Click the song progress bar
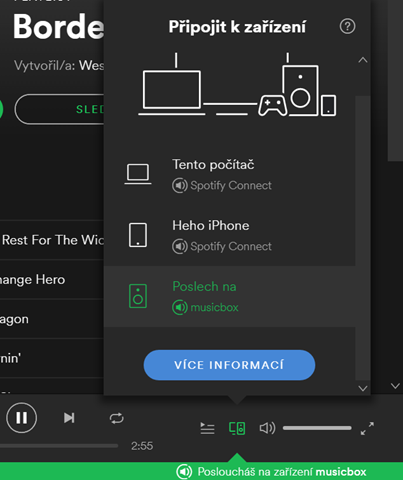The width and height of the screenshot is (403, 480). (x=59, y=446)
